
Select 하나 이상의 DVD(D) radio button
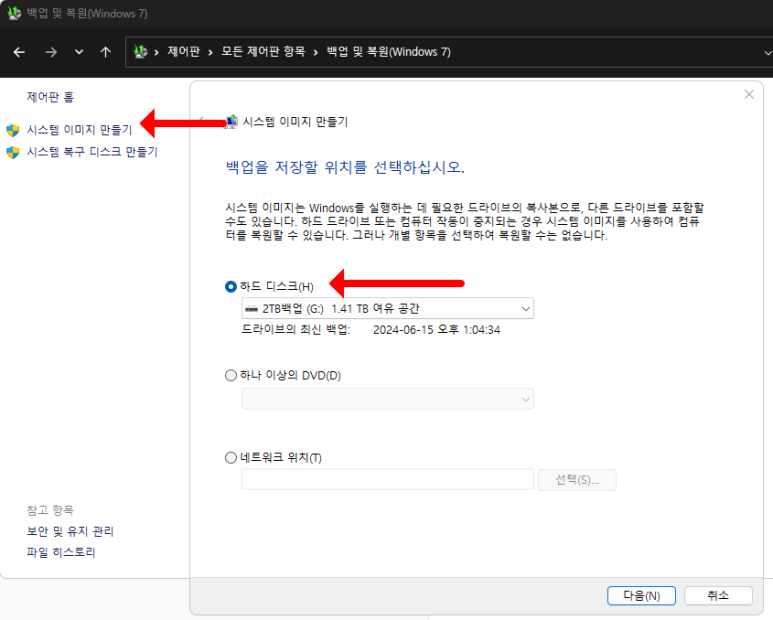point(231,376)
